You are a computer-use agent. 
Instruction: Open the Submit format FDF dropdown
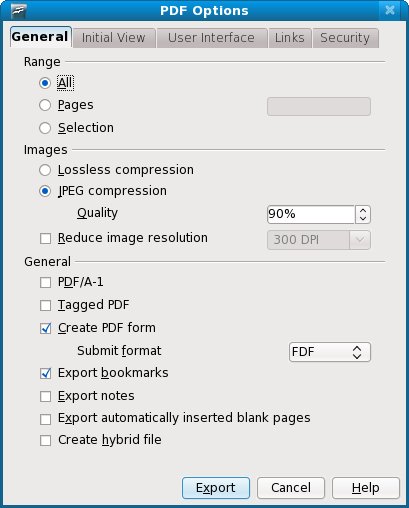[330, 352]
